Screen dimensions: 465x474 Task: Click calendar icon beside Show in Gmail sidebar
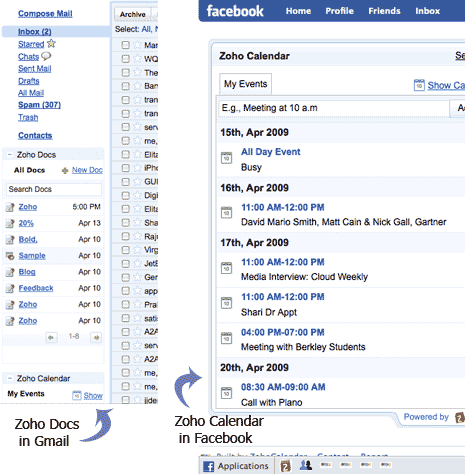click(x=77, y=395)
